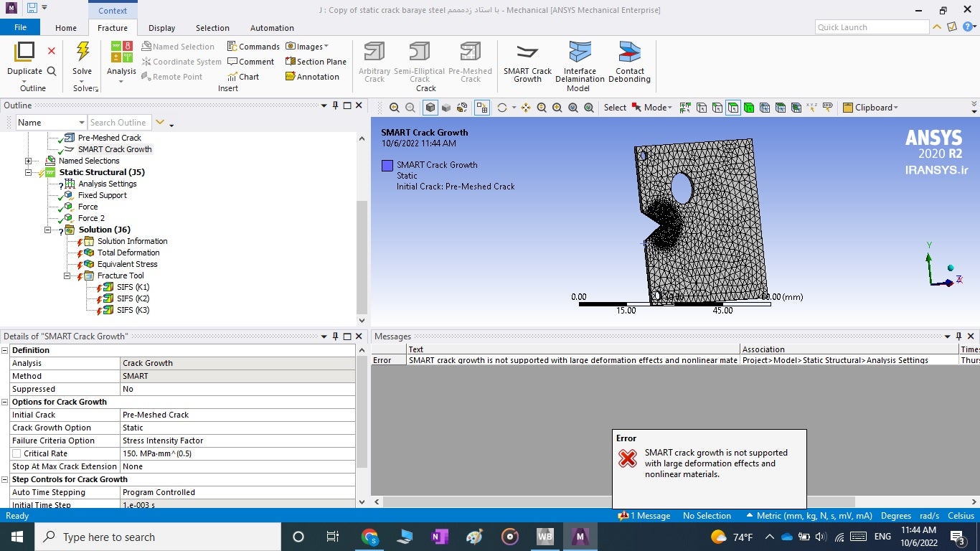This screenshot has height=551, width=980.
Task: Switch to the Display ribbon tab
Action: 162,28
